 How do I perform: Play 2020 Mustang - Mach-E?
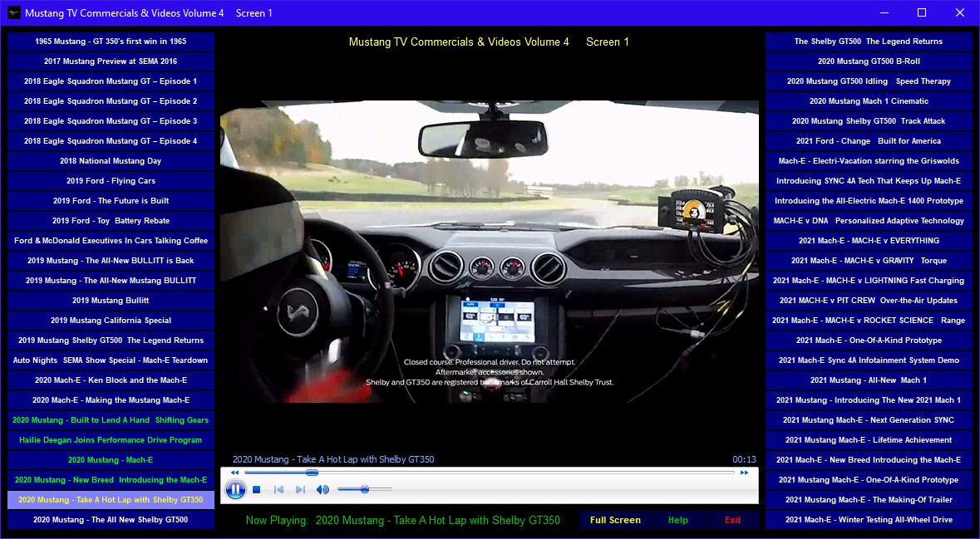point(111,460)
